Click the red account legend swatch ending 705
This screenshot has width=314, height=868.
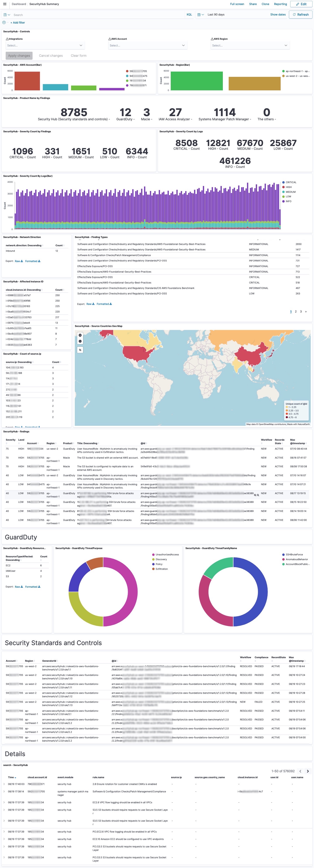pyautogui.click(x=127, y=71)
